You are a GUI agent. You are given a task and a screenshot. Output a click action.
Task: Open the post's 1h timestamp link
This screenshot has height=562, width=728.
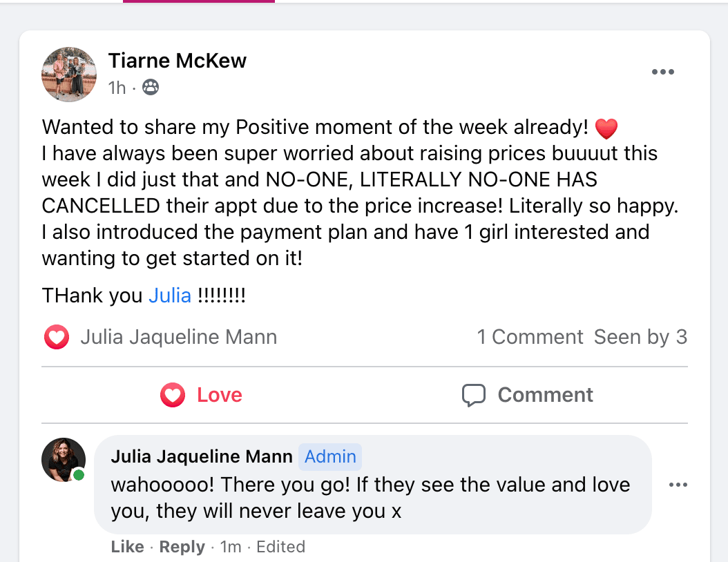click(x=117, y=88)
